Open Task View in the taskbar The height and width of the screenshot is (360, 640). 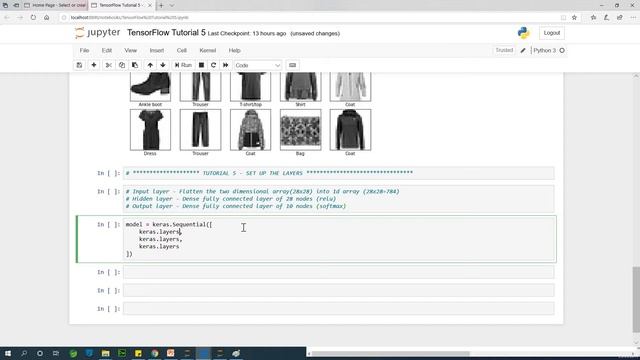click(56, 353)
